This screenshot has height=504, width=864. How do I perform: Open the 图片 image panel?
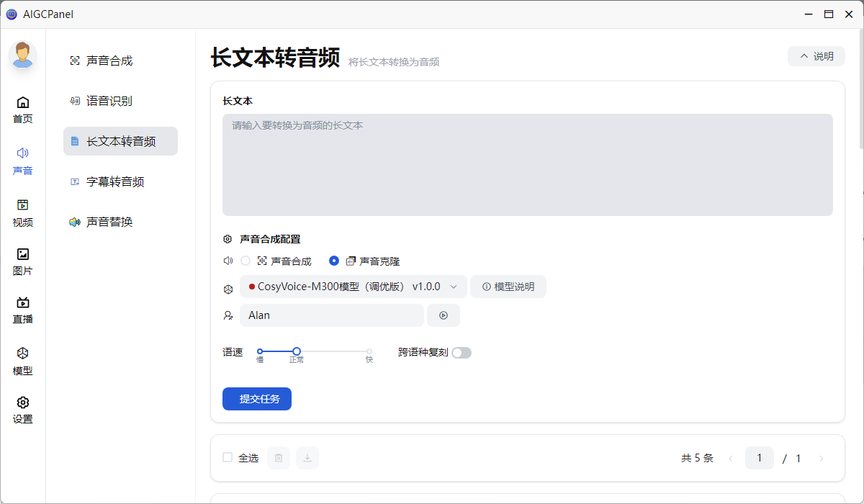pyautogui.click(x=22, y=261)
